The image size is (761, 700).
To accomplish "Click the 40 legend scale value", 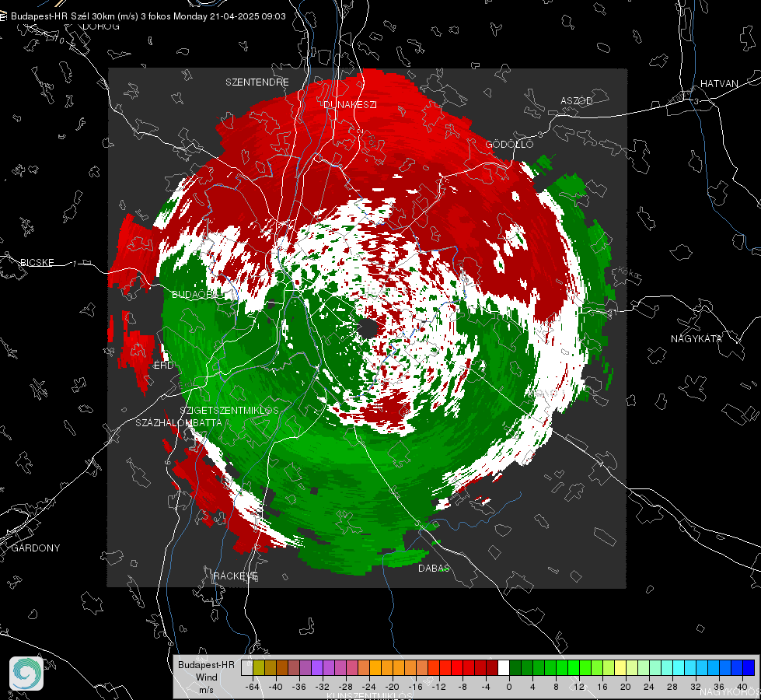I will (x=742, y=687).
